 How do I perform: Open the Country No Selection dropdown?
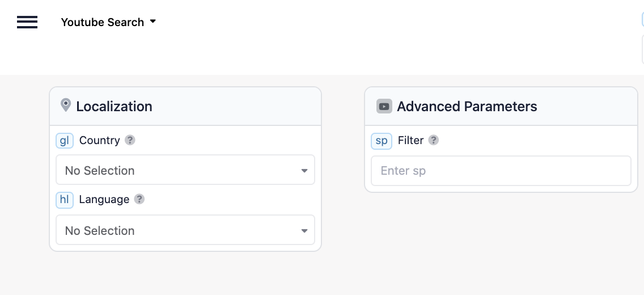coord(185,170)
